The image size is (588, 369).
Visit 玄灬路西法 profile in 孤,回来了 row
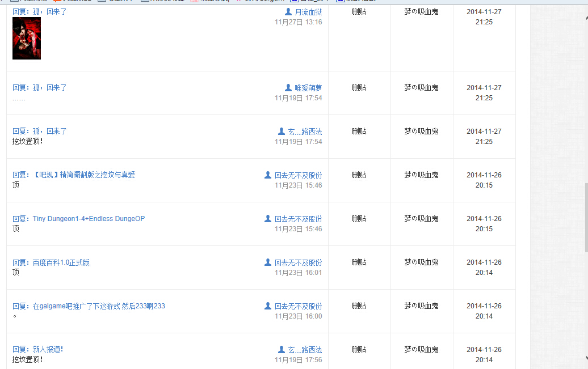pyautogui.click(x=305, y=132)
